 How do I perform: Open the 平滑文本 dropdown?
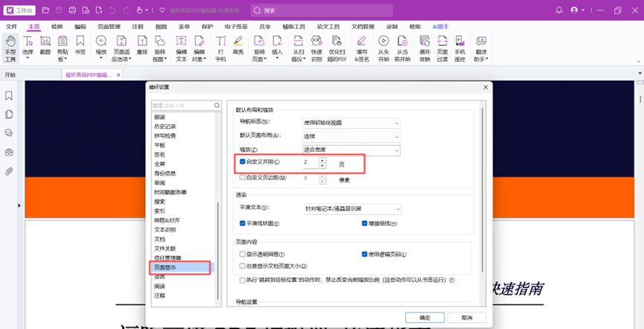(351, 209)
